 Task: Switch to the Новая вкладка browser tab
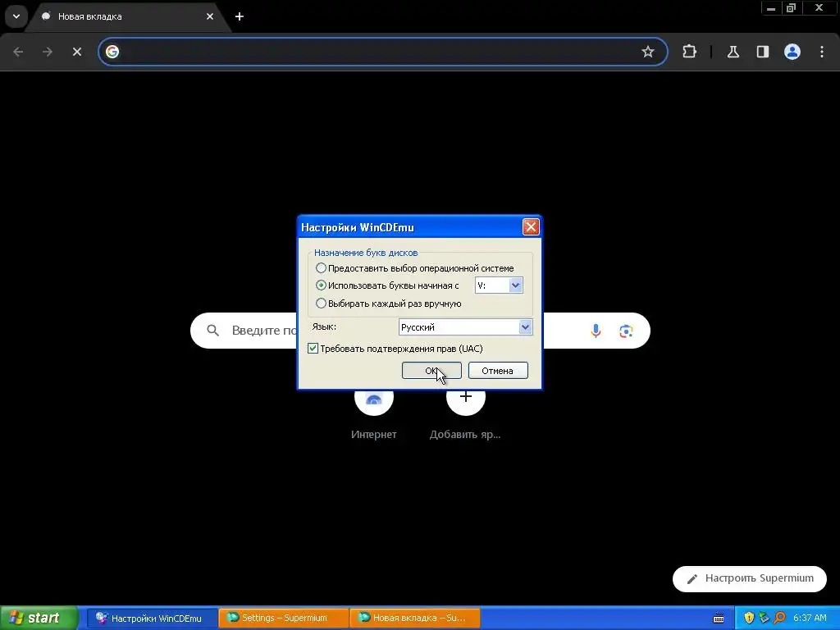click(123, 16)
